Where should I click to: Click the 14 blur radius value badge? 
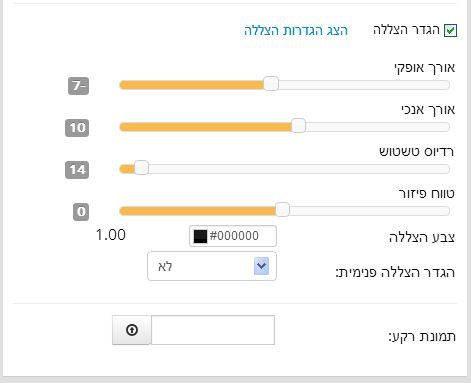(x=77, y=170)
